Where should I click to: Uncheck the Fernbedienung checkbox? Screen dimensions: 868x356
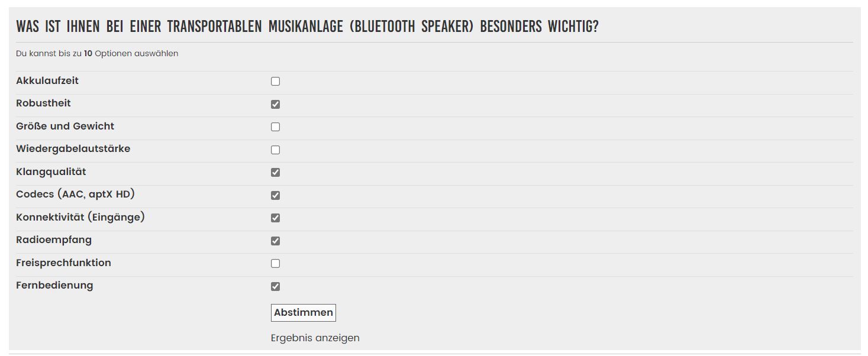[275, 286]
